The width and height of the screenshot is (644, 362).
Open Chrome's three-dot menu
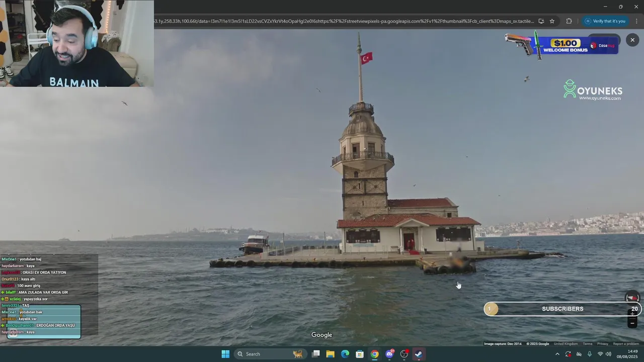click(636, 21)
